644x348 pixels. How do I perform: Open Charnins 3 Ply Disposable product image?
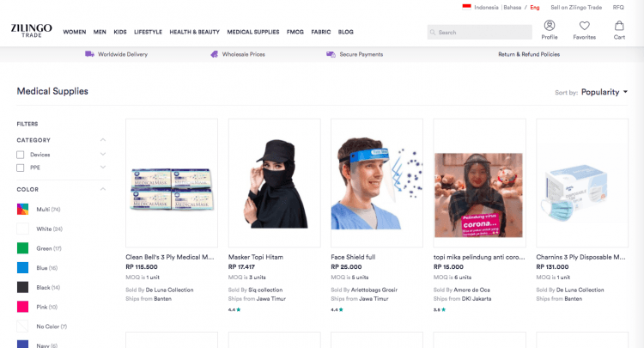582,183
